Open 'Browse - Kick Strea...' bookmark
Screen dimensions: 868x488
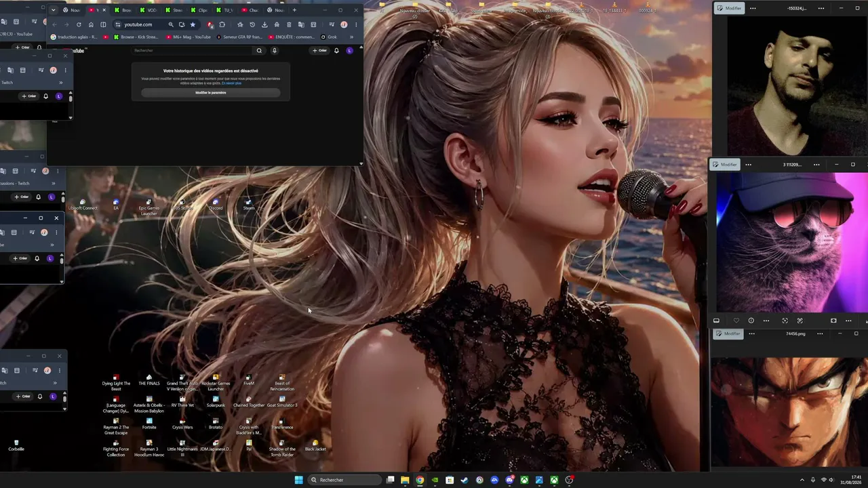(136, 37)
